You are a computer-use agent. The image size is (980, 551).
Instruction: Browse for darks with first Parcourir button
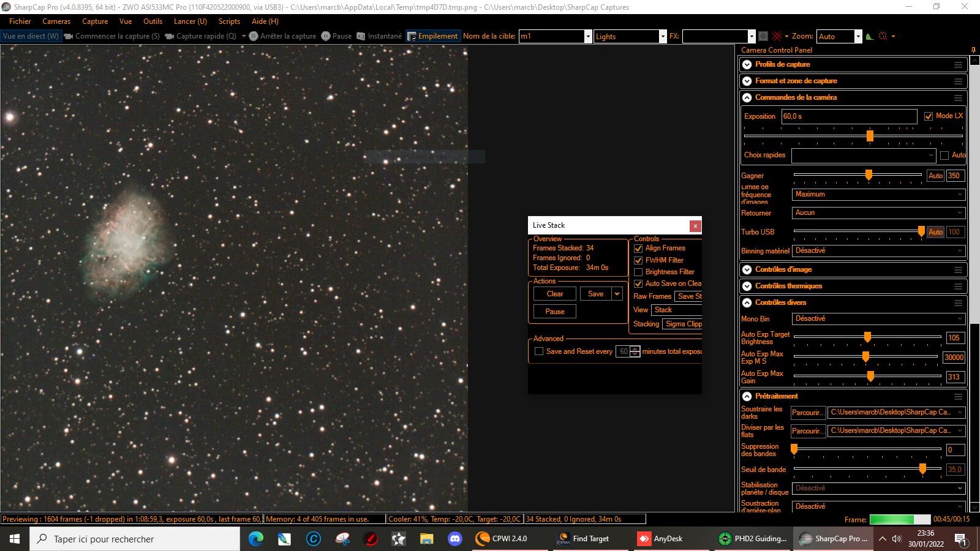pyautogui.click(x=808, y=413)
